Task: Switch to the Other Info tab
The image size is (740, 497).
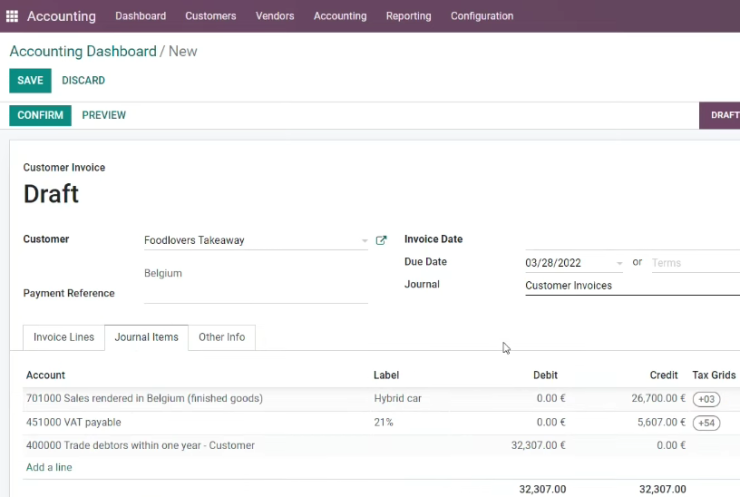Action: coord(222,337)
